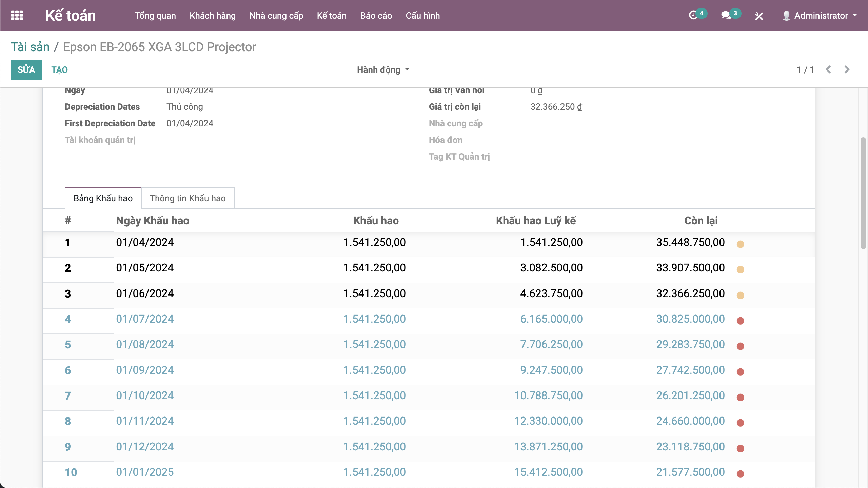This screenshot has width=868, height=488.
Task: Toggle the red status dot for 01/10/2024 line
Action: tap(740, 397)
